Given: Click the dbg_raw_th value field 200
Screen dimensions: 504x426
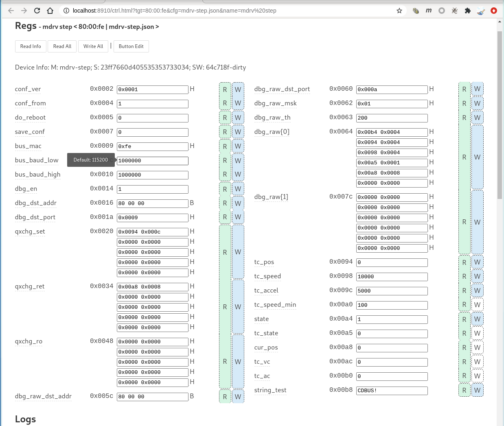Looking at the screenshot, I should (x=392, y=118).
